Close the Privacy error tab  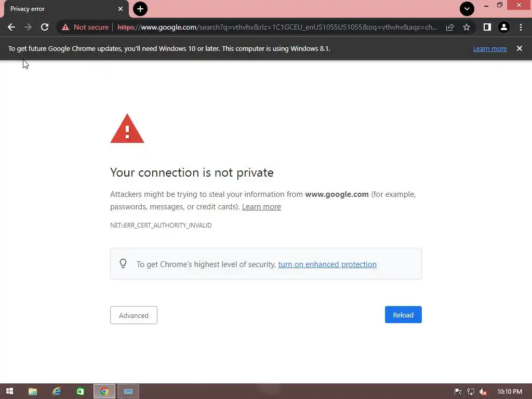pyautogui.click(x=121, y=9)
